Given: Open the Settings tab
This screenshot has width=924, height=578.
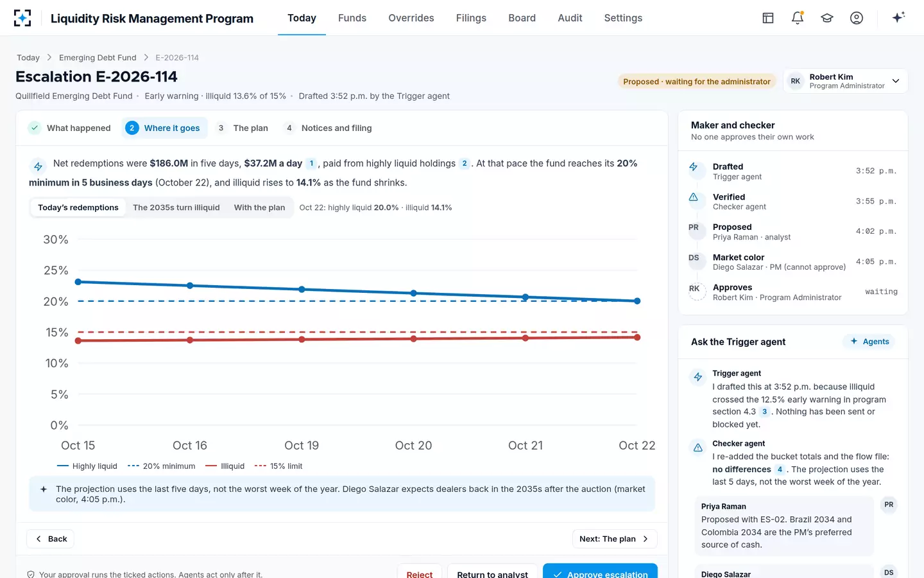Looking at the screenshot, I should (x=623, y=18).
